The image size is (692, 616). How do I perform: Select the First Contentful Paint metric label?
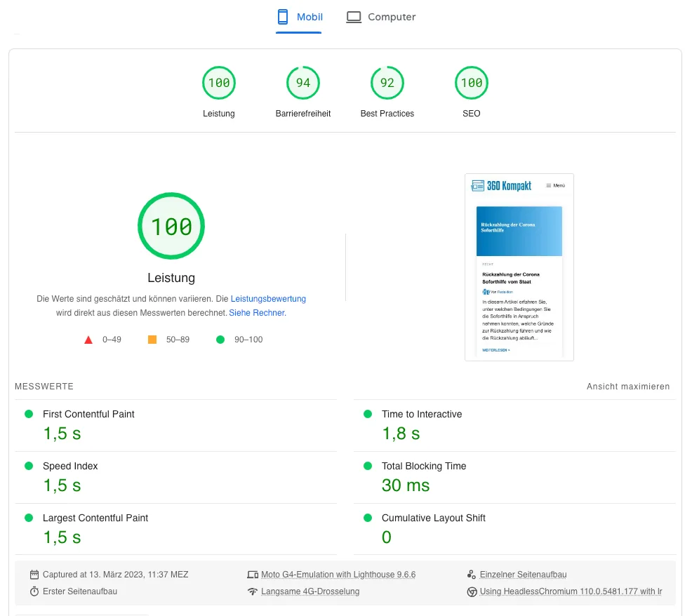pos(88,415)
